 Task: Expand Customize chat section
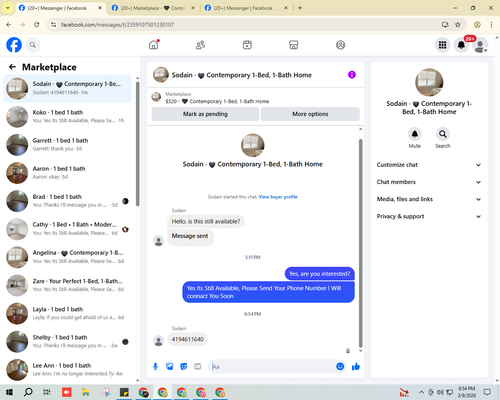click(x=429, y=165)
